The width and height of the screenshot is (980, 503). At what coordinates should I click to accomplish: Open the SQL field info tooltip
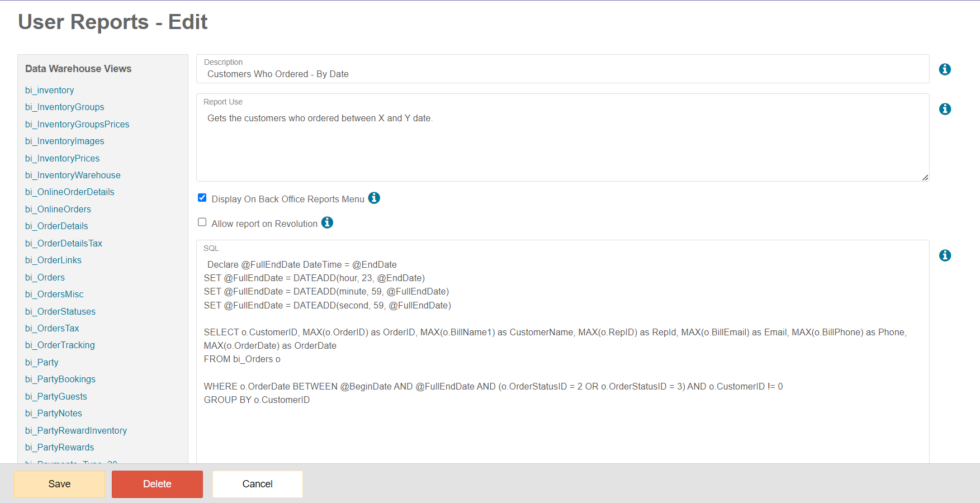tap(945, 255)
